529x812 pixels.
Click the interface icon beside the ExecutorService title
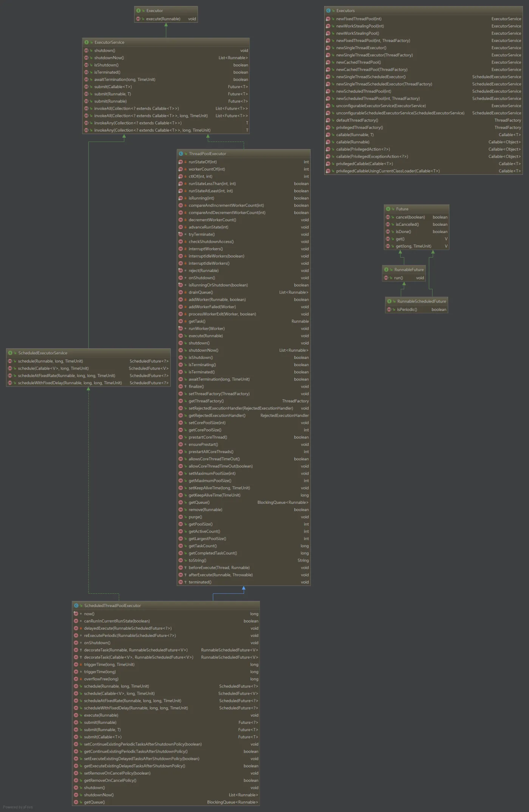(87, 42)
